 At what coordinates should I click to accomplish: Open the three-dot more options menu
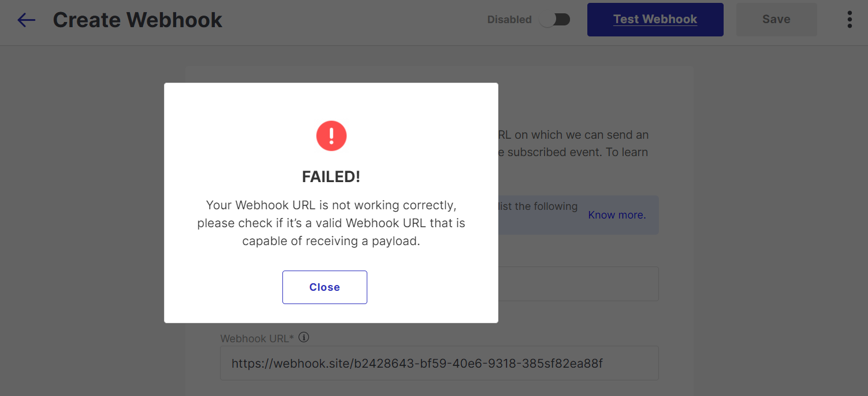pyautogui.click(x=849, y=20)
